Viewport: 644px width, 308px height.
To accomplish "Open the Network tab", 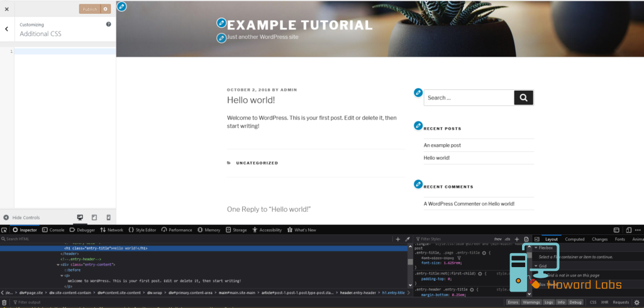I will (111, 230).
